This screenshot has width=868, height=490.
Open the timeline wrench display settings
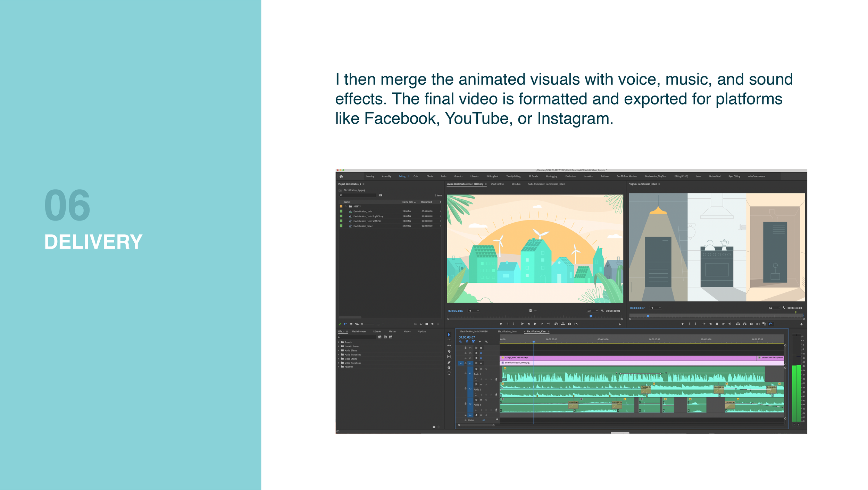(x=486, y=341)
